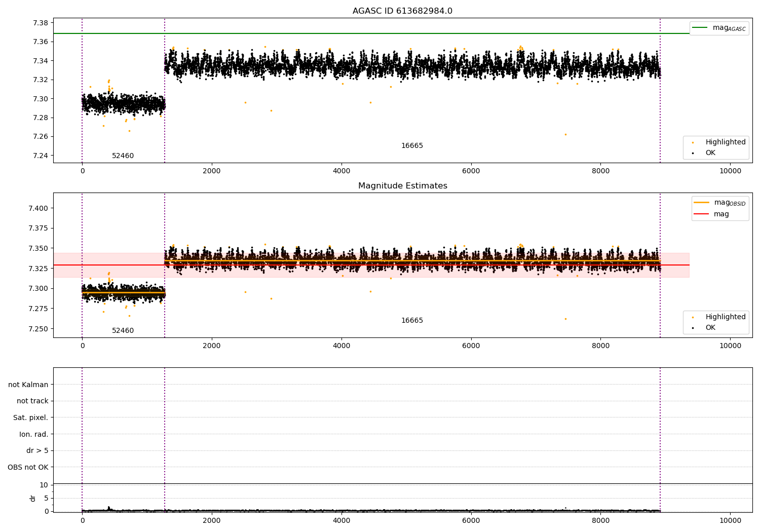
Task: Click 'OK' in the top panel legend
Action: pyautogui.click(x=710, y=153)
